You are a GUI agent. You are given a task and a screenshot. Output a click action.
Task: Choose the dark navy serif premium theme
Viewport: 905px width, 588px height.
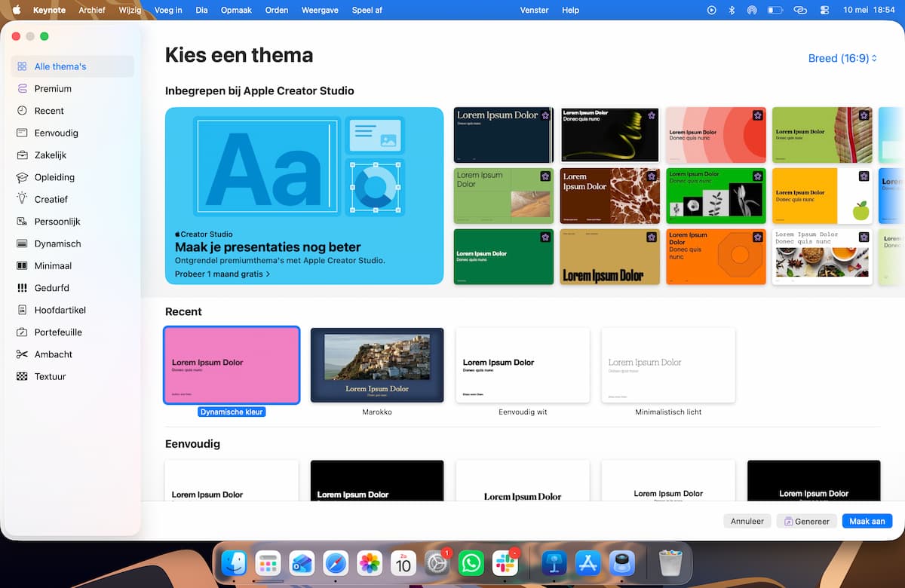[503, 135]
